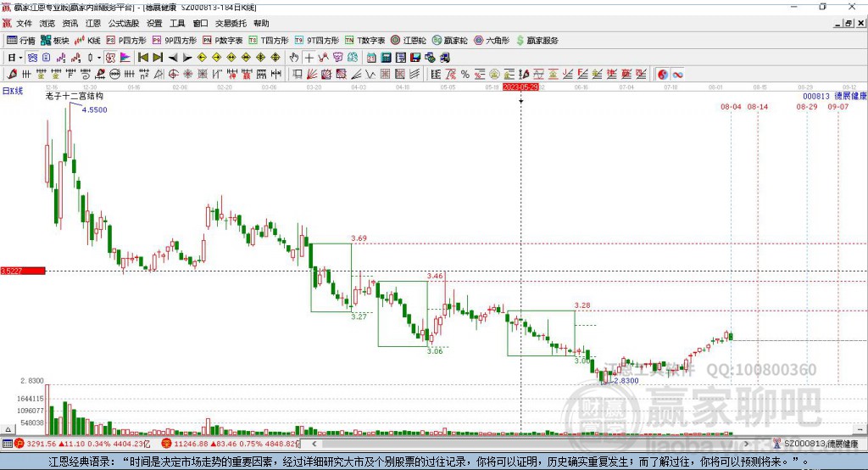The image size is (868, 470).
Task: Click the 4.5500 high price label
Action: point(95,109)
